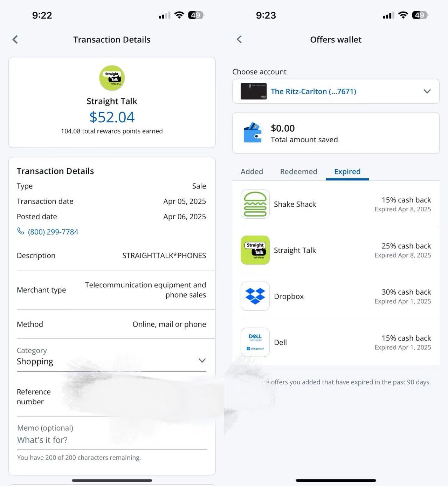Go back from Transaction Details screen
Image resolution: width=448 pixels, height=486 pixels.
pos(15,40)
